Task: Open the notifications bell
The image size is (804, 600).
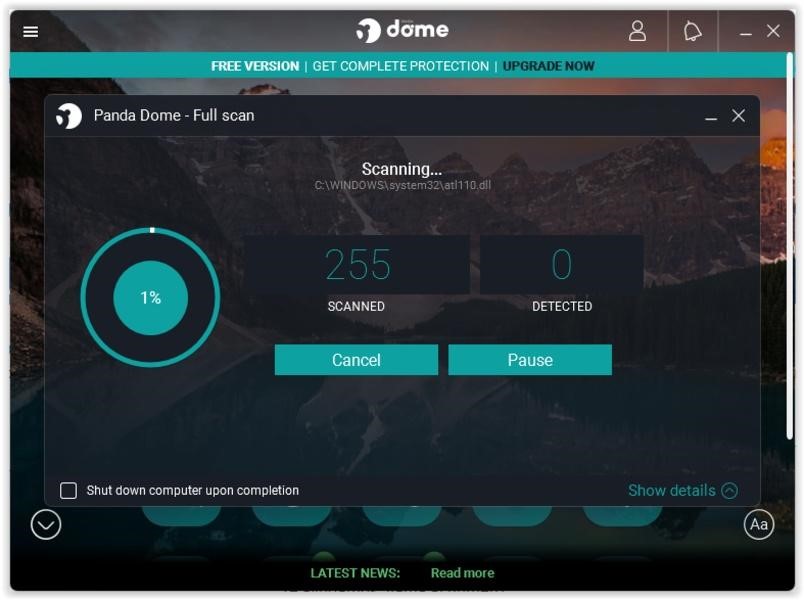Action: (692, 31)
